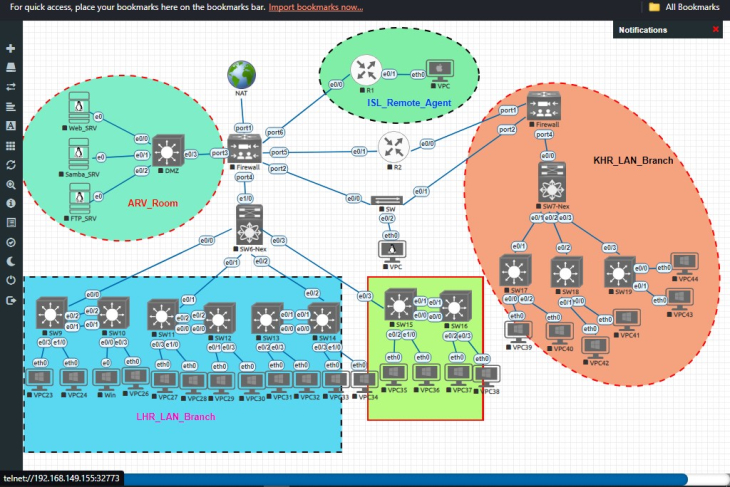This screenshot has height=487, width=730.
Task: Toggle night mode moon icon
Action: (11, 262)
